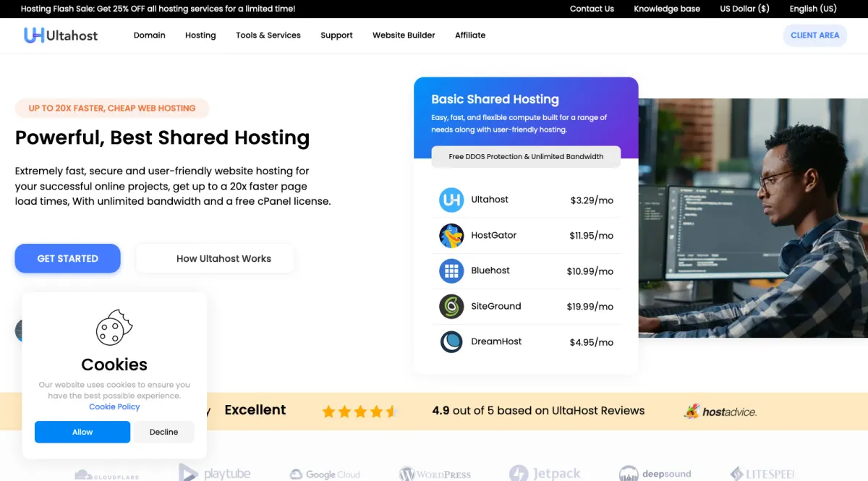Open the Website Builder page
Screen dimensions: 868x481
404,35
